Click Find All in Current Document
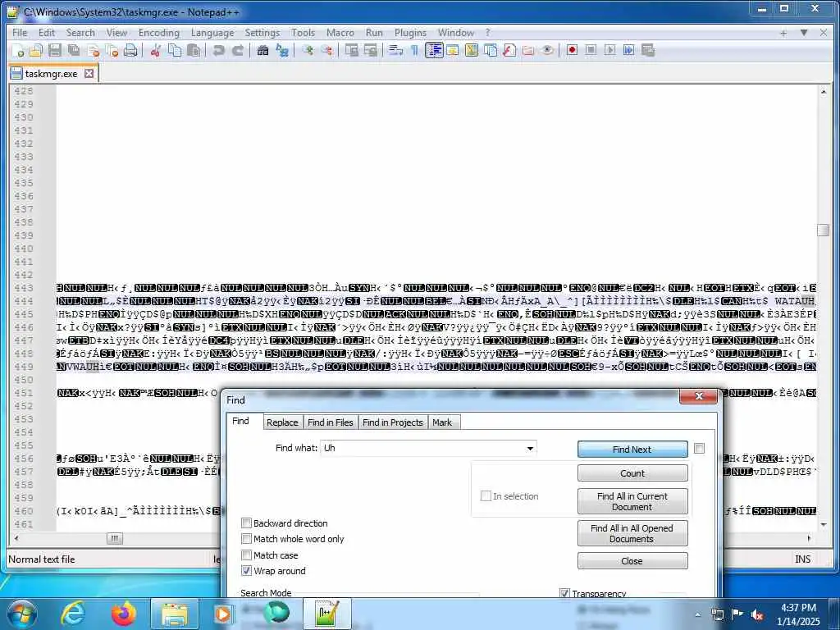The image size is (840, 630). (632, 501)
